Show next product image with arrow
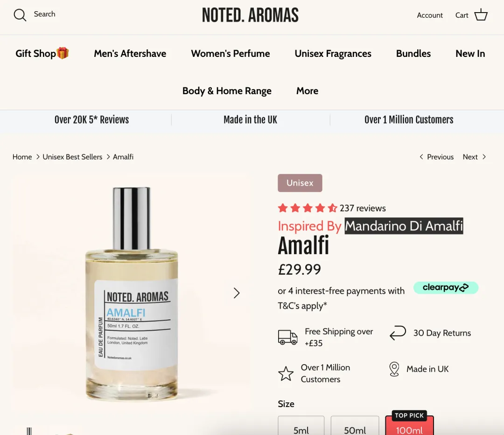The image size is (504, 435). (237, 293)
